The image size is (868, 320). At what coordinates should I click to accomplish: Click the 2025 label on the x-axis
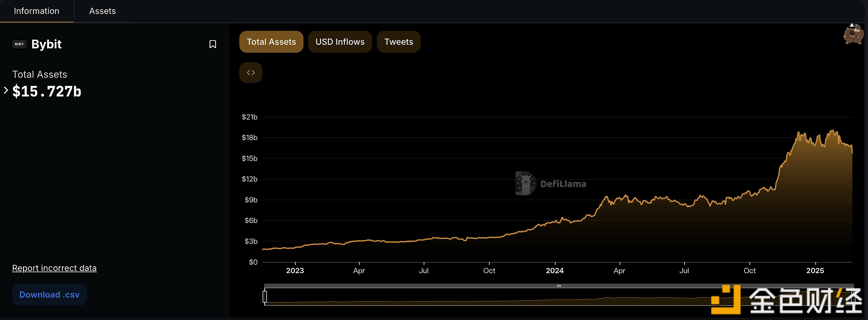[815, 271]
